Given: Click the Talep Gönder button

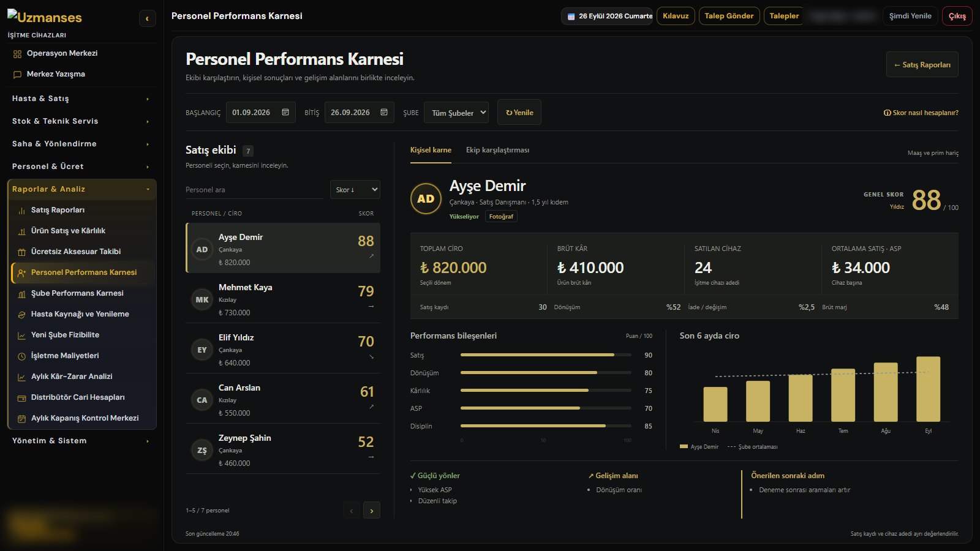Looking at the screenshot, I should pyautogui.click(x=729, y=16).
